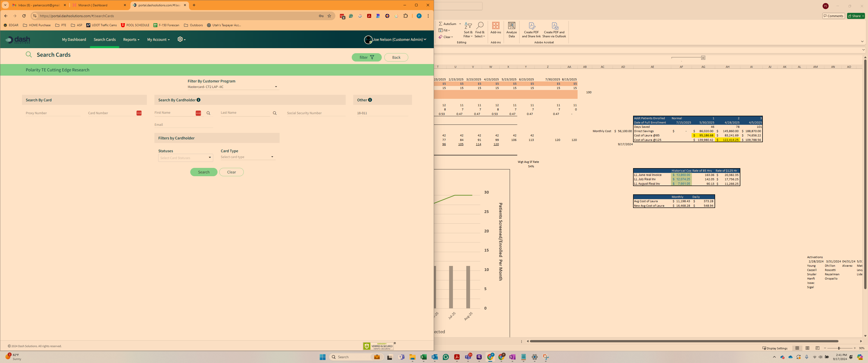Image resolution: width=868 pixels, height=363 pixels.
Task: Click the green Search button
Action: click(204, 172)
